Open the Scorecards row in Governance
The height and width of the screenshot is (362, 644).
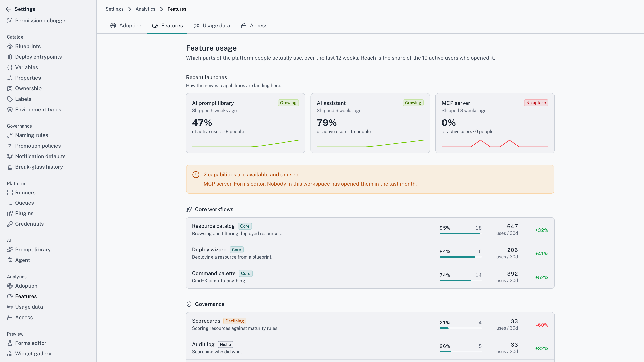pos(370,324)
